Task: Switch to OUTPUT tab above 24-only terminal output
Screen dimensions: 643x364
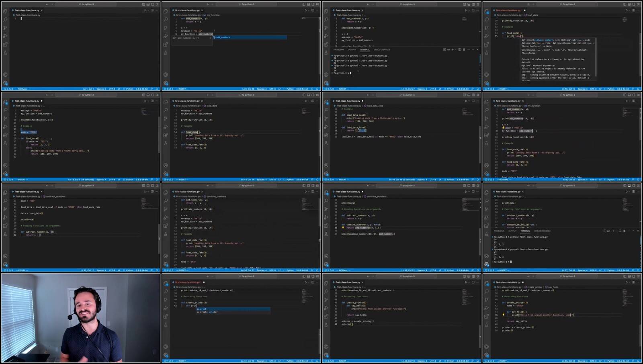Action: click(352, 50)
